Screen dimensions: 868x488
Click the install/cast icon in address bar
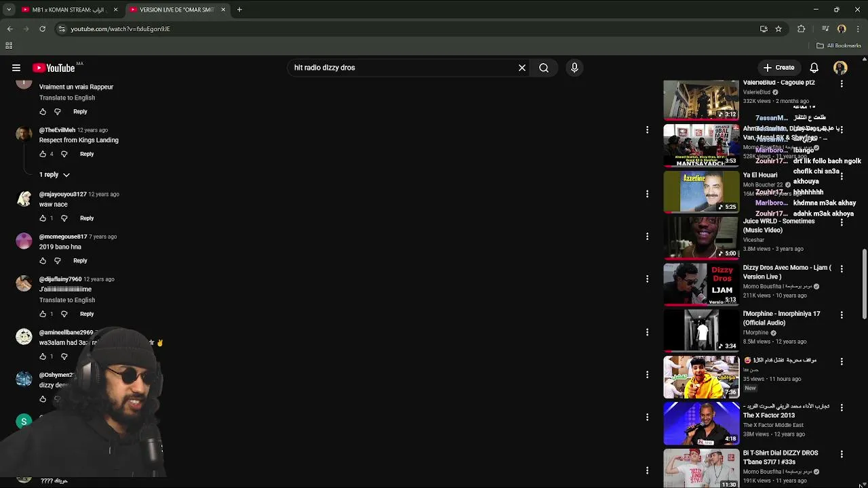tap(764, 29)
